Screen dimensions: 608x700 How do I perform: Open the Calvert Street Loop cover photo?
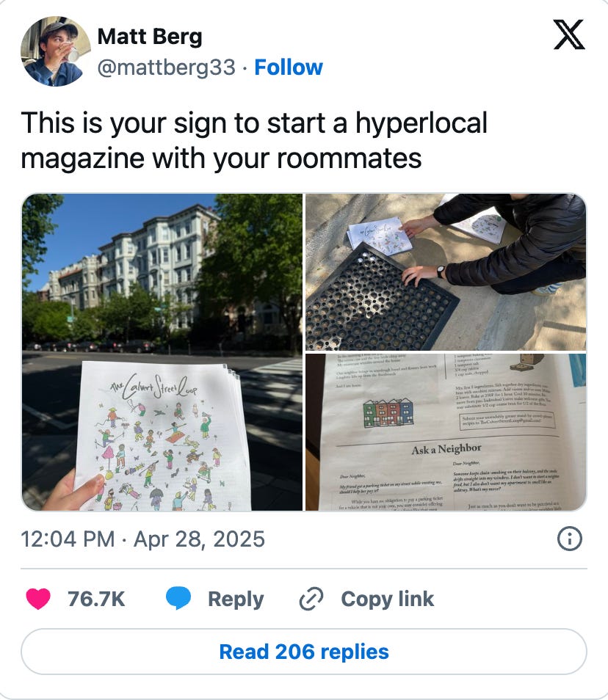coord(162,352)
